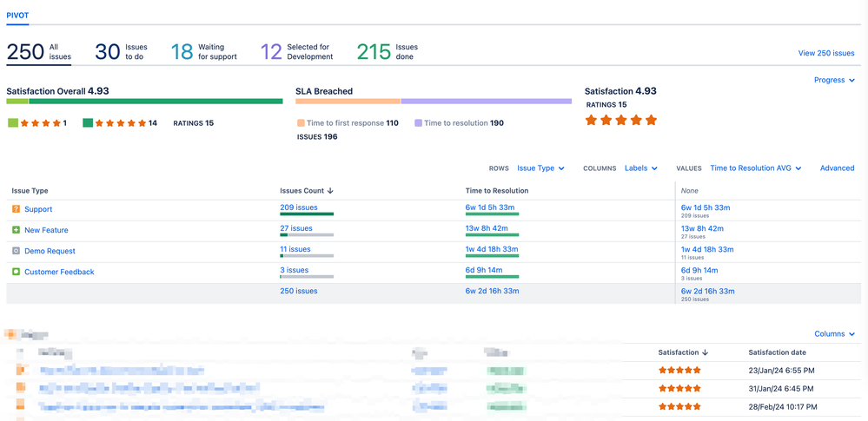Click the Satisfaction date column header

tap(778, 352)
